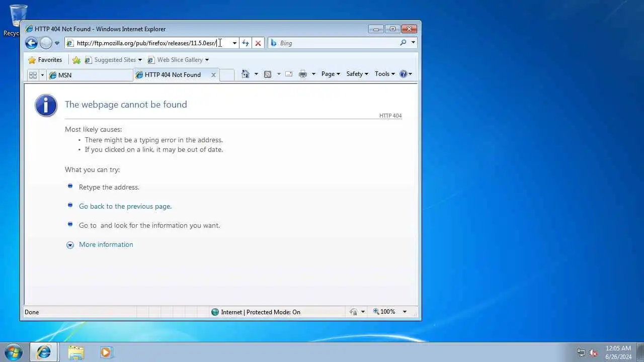Open the search provider options dropdown
This screenshot has height=362, width=644.
click(x=413, y=43)
